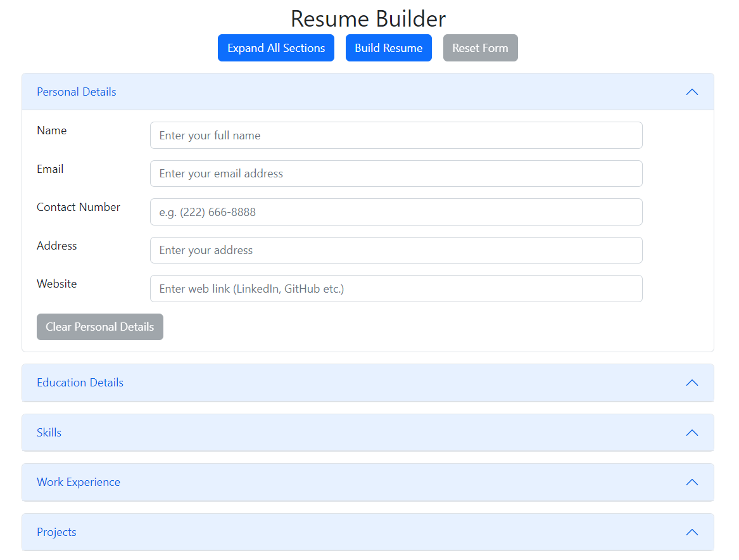This screenshot has height=560, width=739.
Task: Click the Expand All Sections button
Action: point(275,48)
